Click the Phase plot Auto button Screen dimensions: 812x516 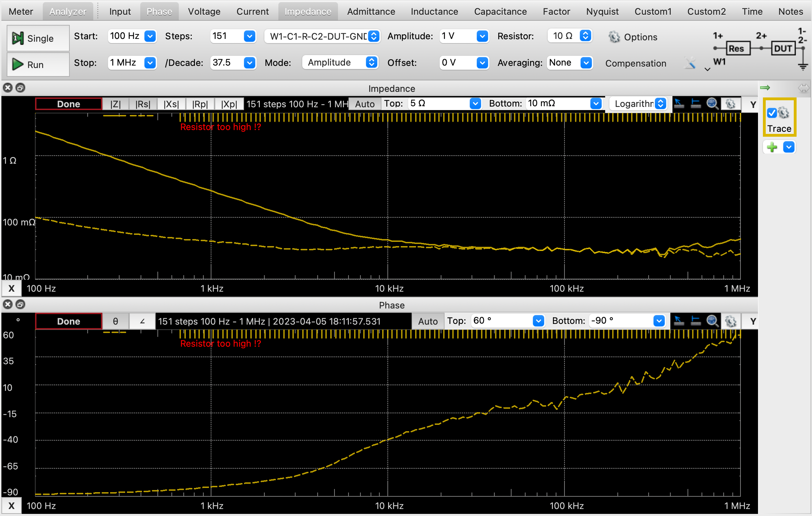click(x=428, y=321)
